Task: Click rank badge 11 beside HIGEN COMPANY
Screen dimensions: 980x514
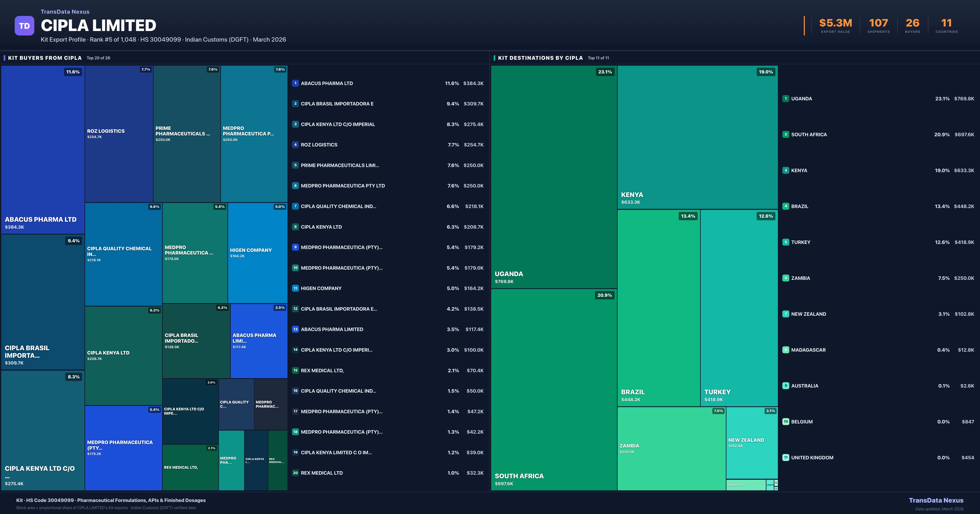Action: (295, 288)
